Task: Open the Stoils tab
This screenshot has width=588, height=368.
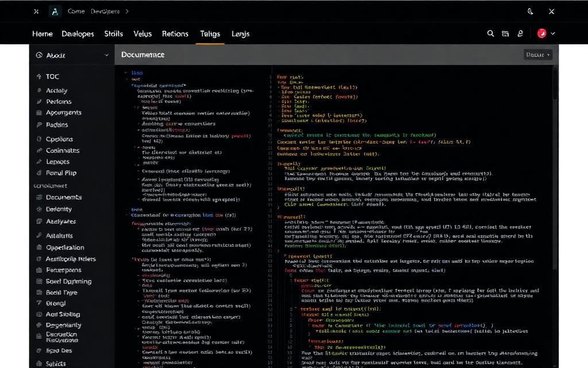Action: 114,34
